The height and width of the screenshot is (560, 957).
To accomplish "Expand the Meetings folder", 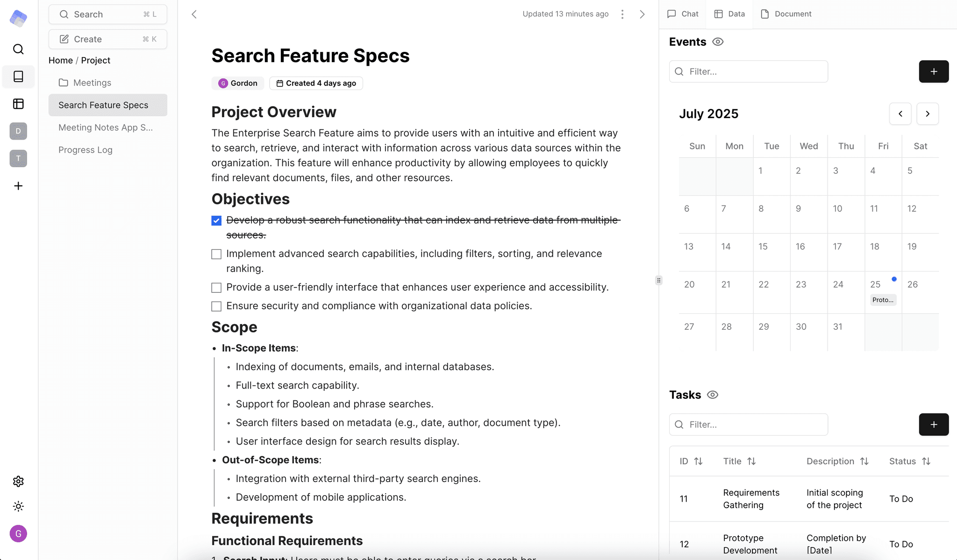I will point(107,83).
